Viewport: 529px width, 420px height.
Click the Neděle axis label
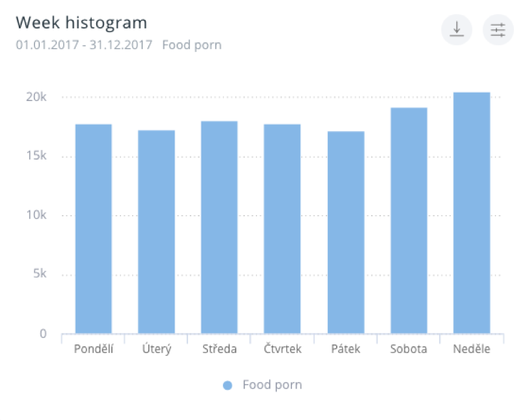(472, 349)
